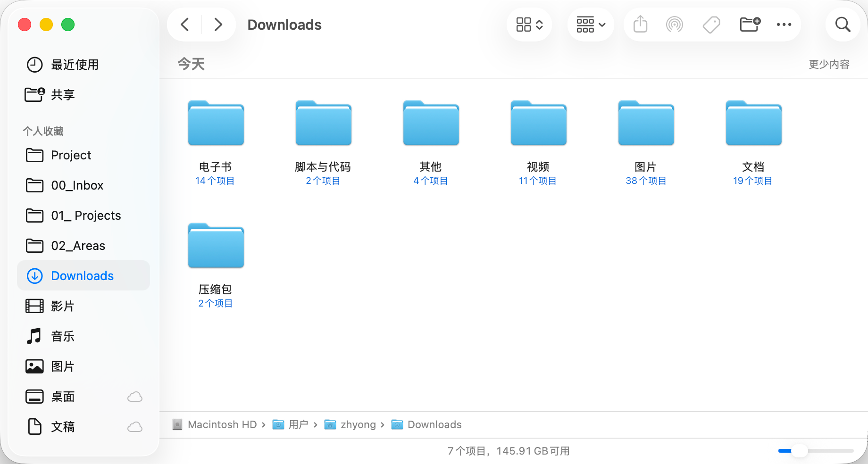Open 文稿 in the sidebar

coord(83,427)
